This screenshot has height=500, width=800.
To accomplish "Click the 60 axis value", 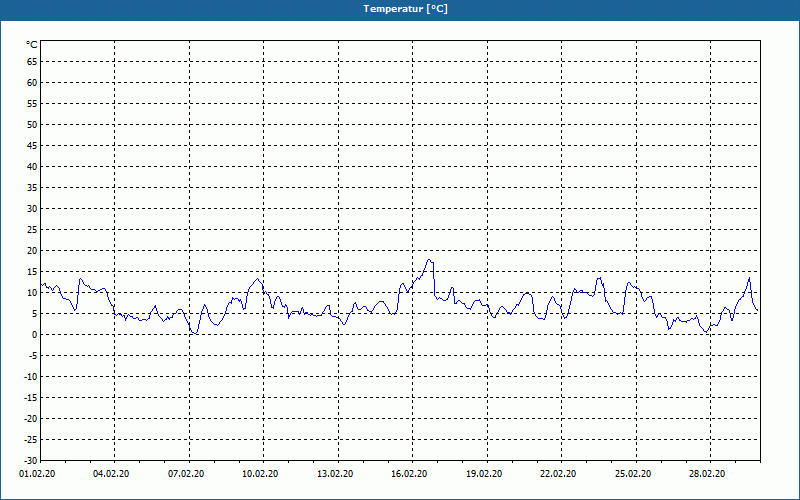I will click(x=32, y=83).
